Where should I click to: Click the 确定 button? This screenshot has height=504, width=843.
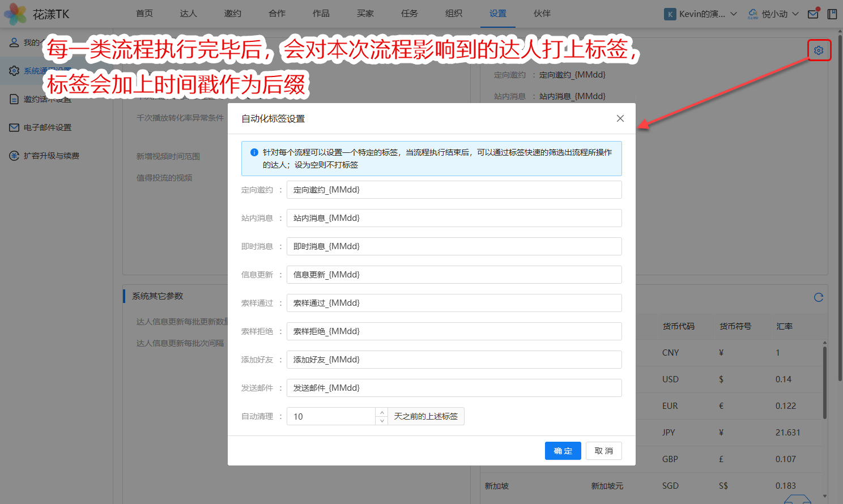coord(563,451)
